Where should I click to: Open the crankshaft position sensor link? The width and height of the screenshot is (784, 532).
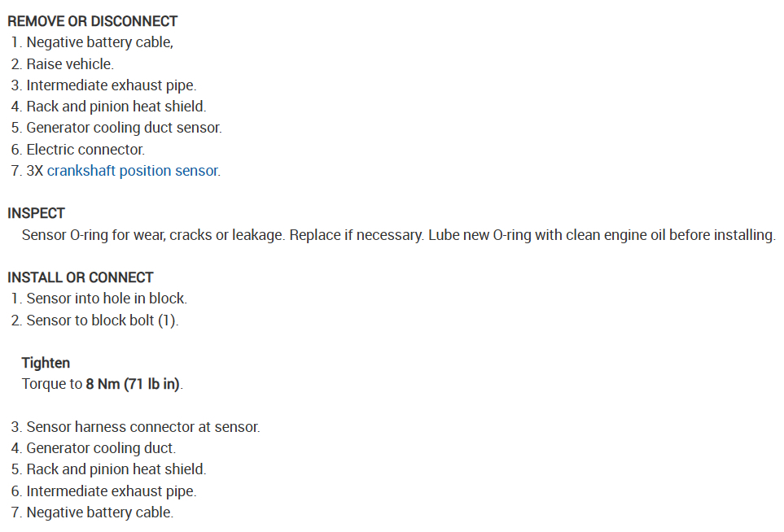[133, 171]
